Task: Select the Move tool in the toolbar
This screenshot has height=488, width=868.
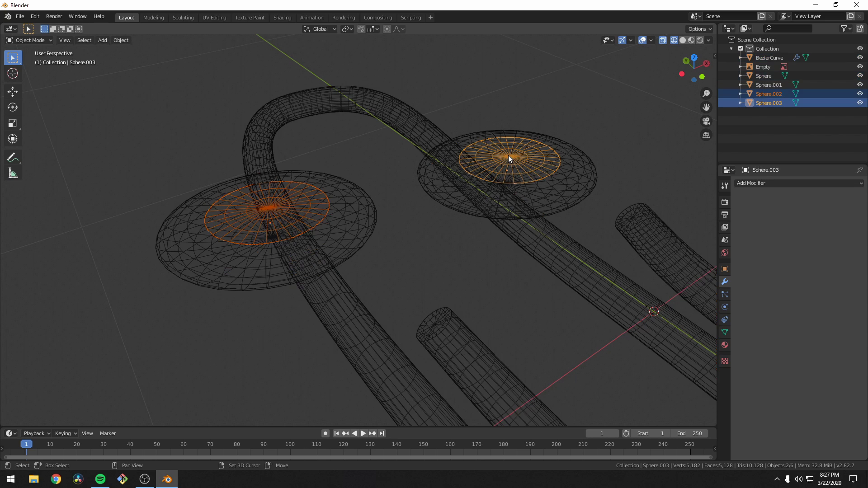Action: (x=12, y=92)
